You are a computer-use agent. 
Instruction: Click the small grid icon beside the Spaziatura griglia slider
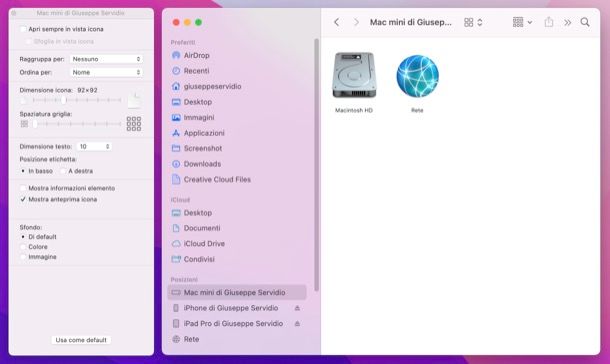[24, 124]
